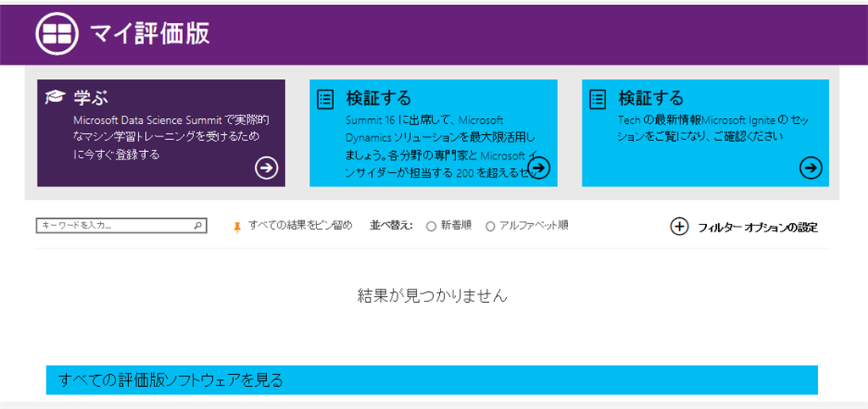Click すべての結果をピン留め link
This screenshot has width=868, height=409.
tap(300, 226)
